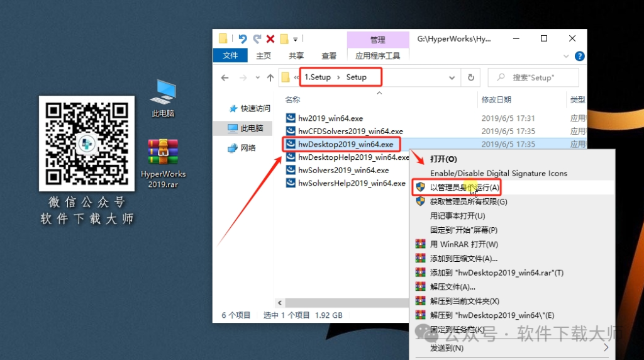
Task: Choose 以管理员身份运行(A)
Action: 512,188
